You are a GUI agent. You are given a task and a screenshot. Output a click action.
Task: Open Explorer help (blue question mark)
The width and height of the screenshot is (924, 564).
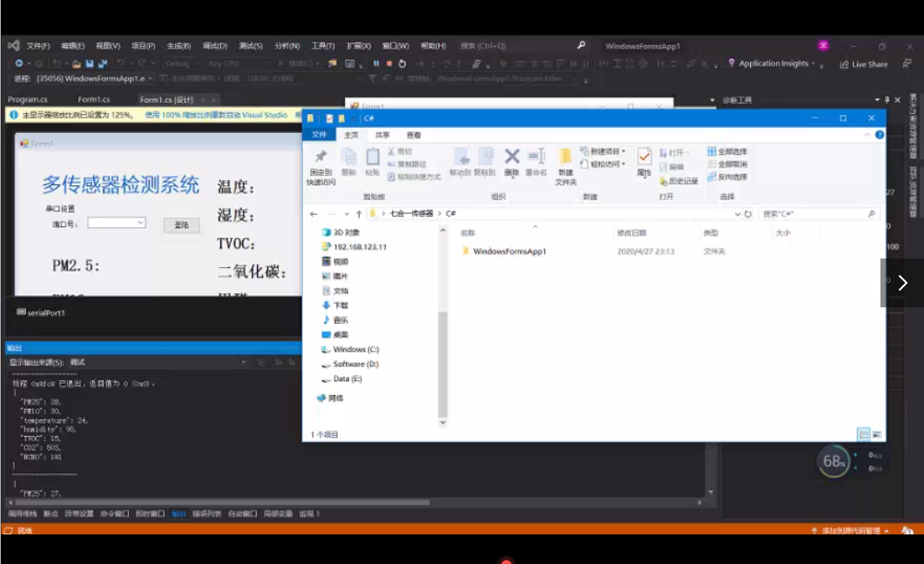click(880, 135)
